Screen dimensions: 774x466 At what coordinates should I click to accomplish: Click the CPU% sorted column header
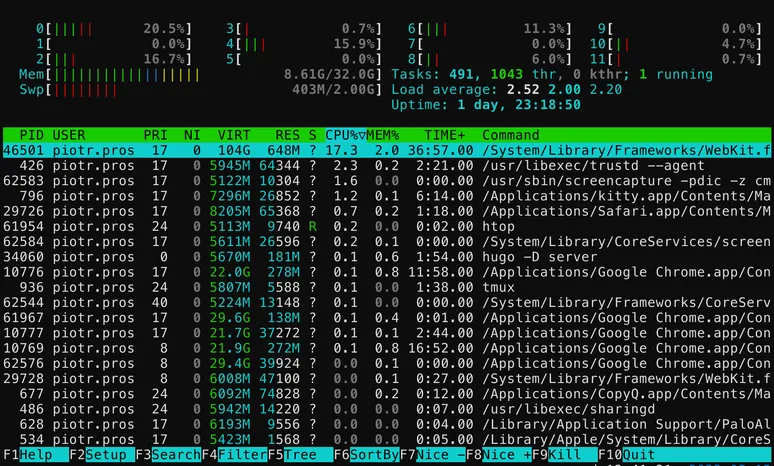[345, 135]
